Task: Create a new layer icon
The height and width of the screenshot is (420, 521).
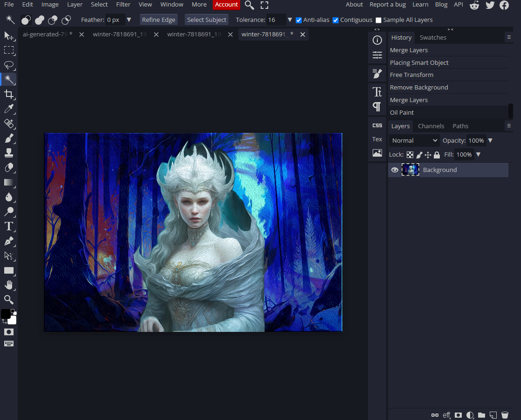Action: tap(493, 415)
